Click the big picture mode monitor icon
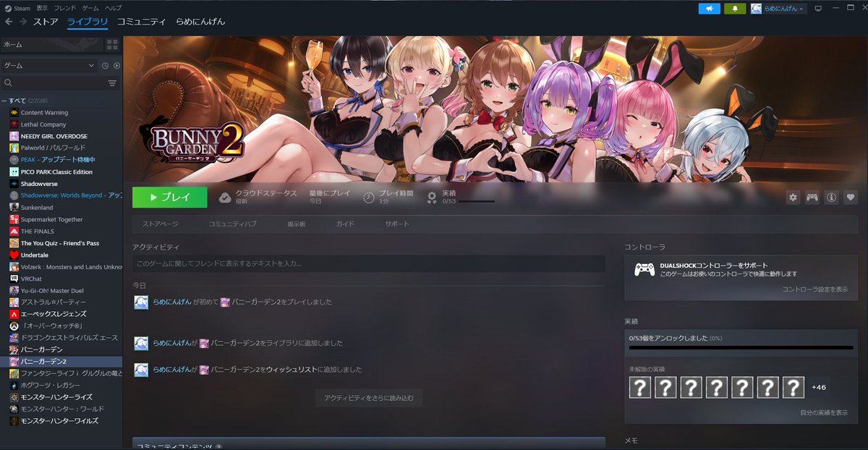 pos(818,9)
